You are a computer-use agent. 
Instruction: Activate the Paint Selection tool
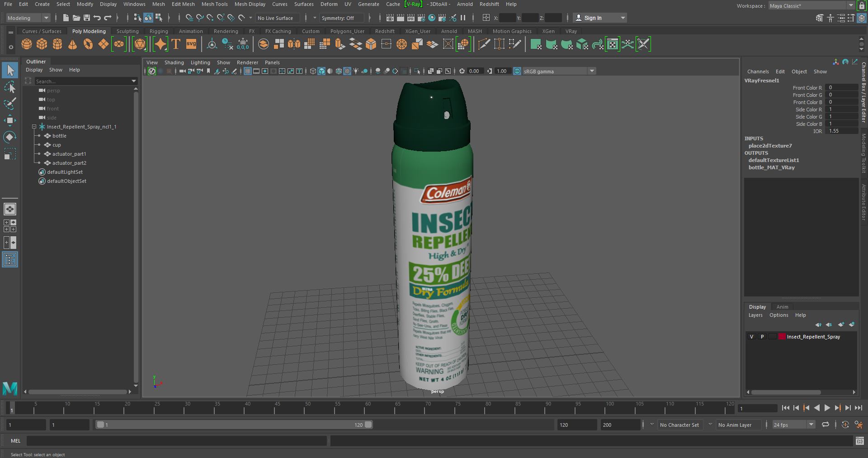(x=10, y=104)
